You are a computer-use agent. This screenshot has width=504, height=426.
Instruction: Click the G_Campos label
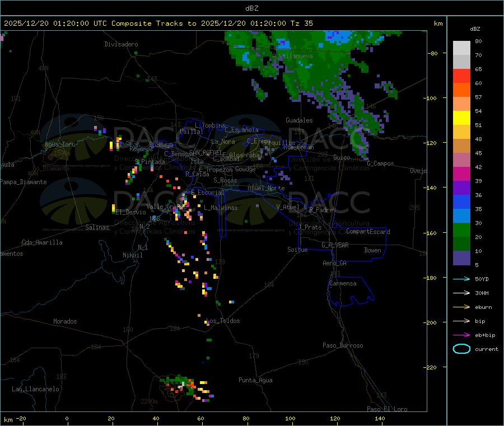[x=380, y=163]
